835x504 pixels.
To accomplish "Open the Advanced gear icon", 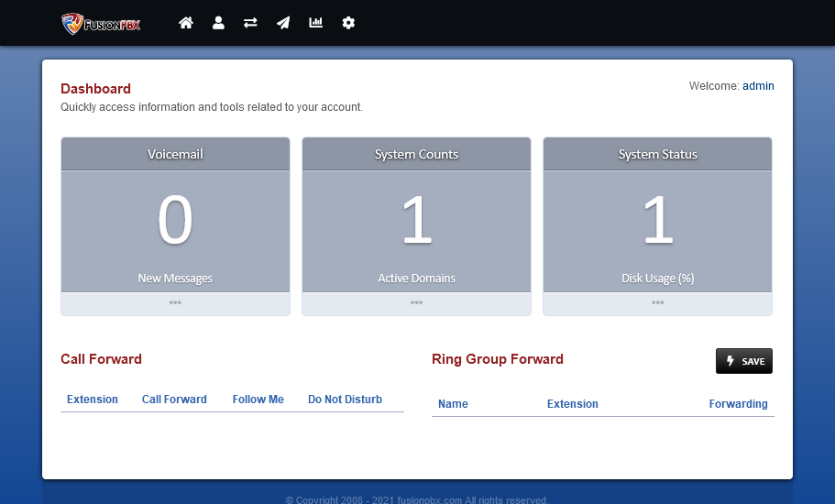I will click(x=348, y=23).
